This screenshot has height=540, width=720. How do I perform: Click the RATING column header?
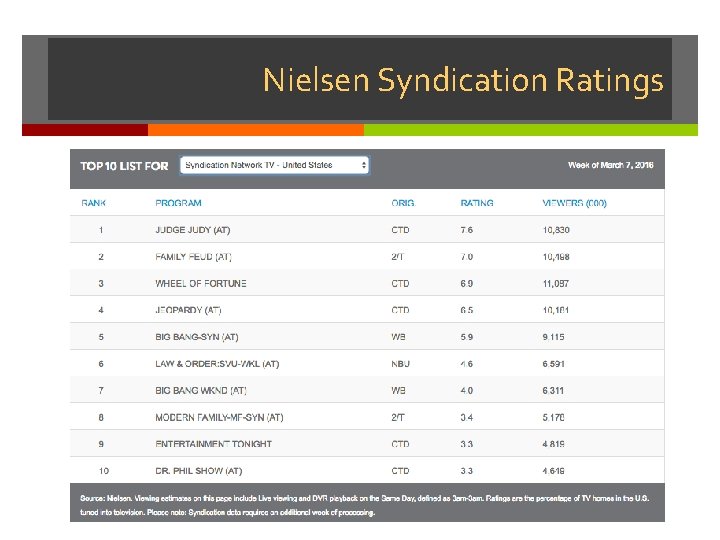pyautogui.click(x=477, y=203)
